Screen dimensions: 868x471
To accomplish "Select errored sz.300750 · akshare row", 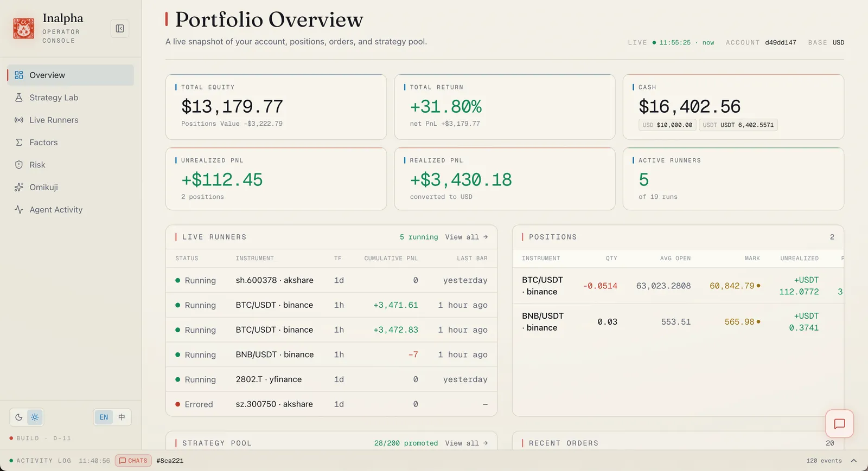I will pyautogui.click(x=331, y=404).
